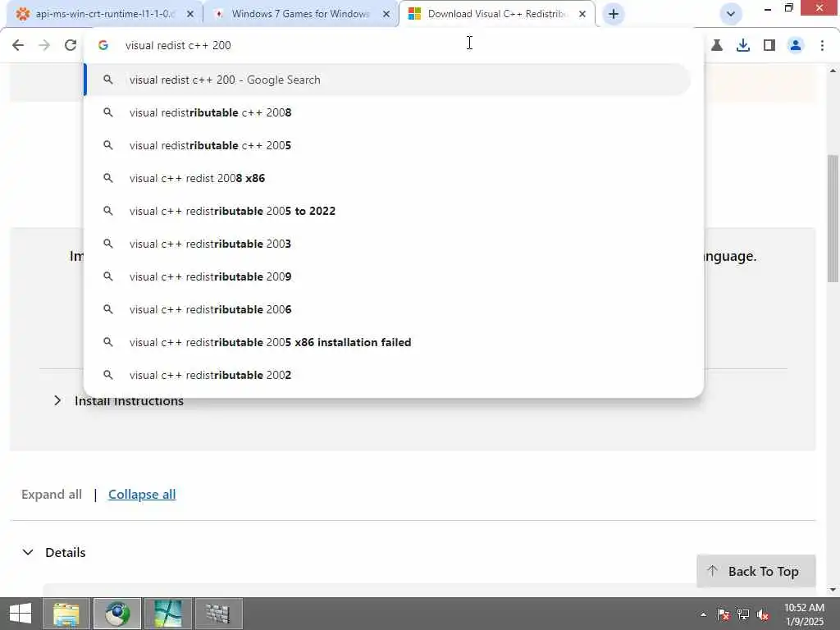This screenshot has width=840, height=630.
Task: Switch to Windows 7 Games tab
Action: pyautogui.click(x=300, y=14)
